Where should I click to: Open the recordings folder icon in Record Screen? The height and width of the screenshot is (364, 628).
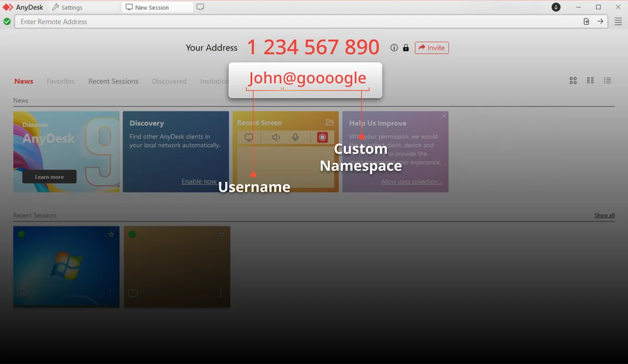coord(330,122)
